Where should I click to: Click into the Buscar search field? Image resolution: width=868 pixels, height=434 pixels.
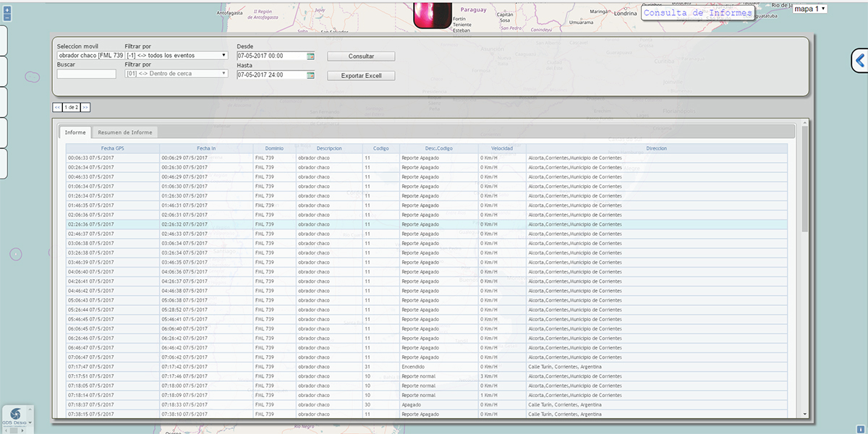[x=86, y=74]
